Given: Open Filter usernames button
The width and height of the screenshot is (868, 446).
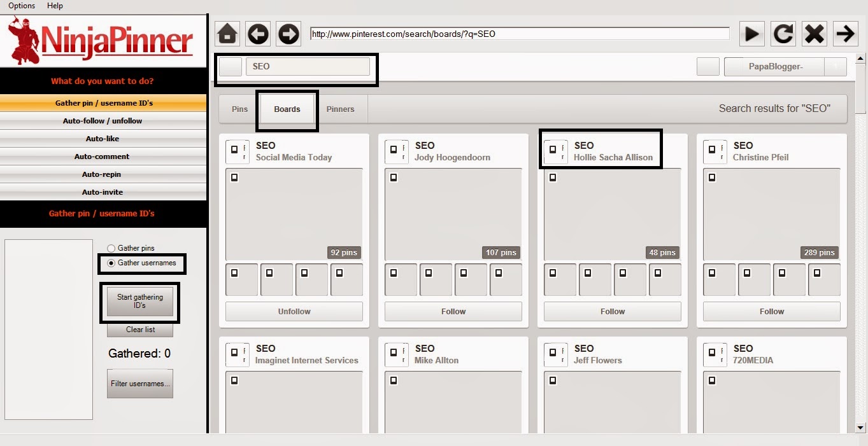Looking at the screenshot, I should (x=140, y=384).
